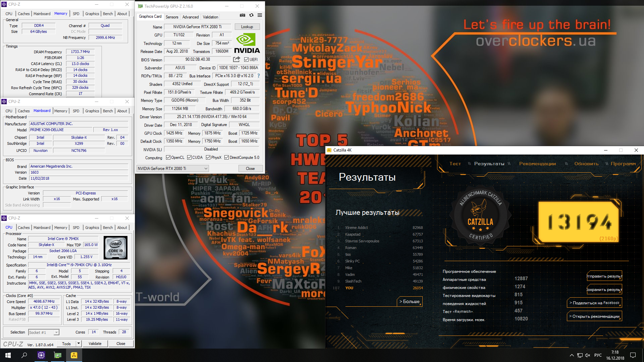The height and width of the screenshot is (362, 644).
Task: Click the Close button in bottom CPU-Z
Action: [x=121, y=344]
